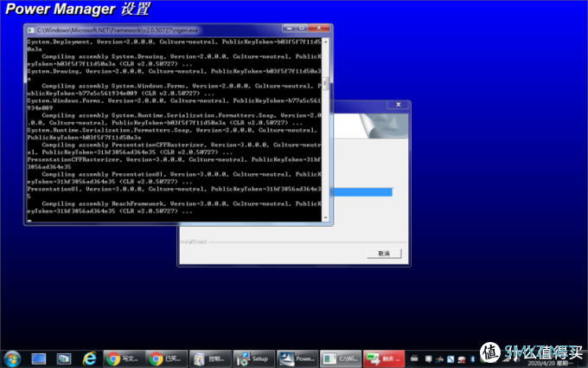Click the 'Compiling assembly PresentationUI' console line
The image size is (588, 368).
point(182,174)
